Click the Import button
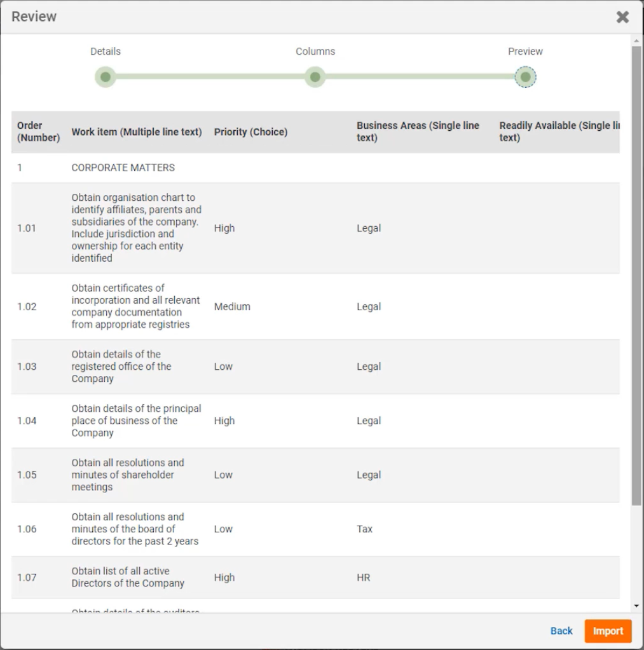The image size is (644, 650). coord(608,631)
